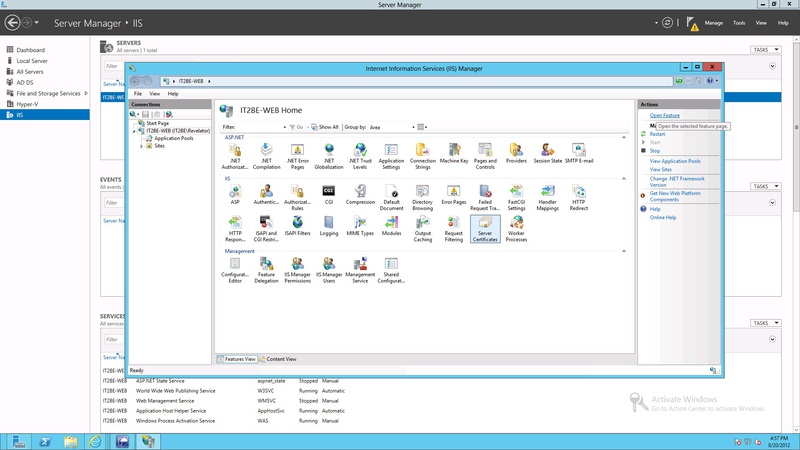Image resolution: width=800 pixels, height=450 pixels.
Task: Open Configuration Editor icon
Action: [235, 270]
